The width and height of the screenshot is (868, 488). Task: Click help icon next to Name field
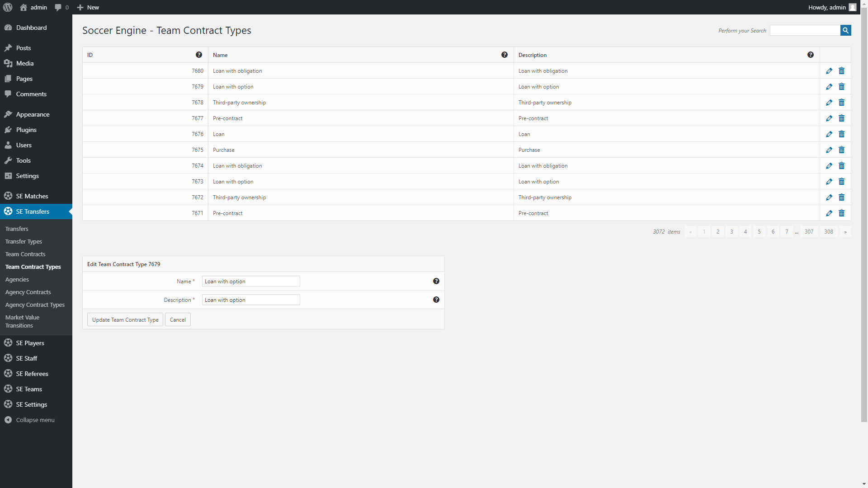click(x=436, y=281)
